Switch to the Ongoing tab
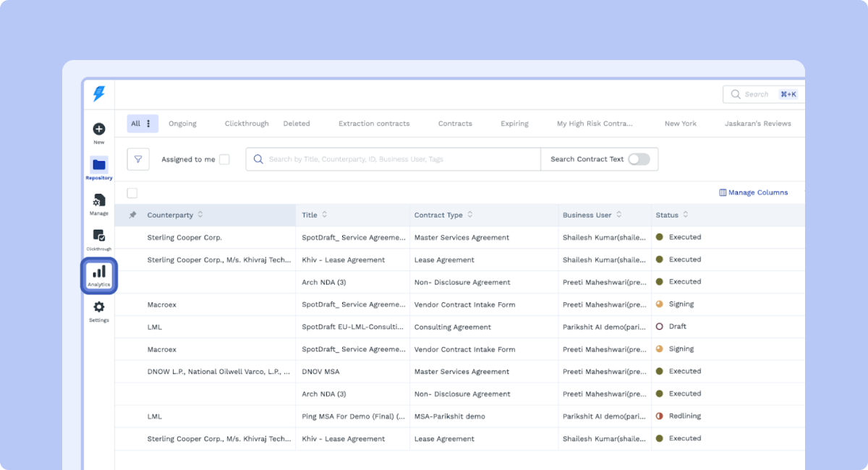 point(182,124)
